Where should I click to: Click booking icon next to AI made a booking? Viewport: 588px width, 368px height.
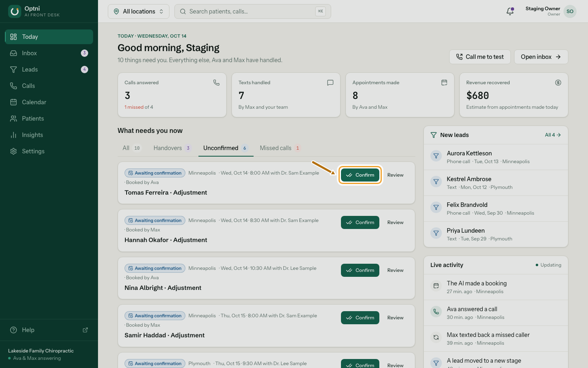pyautogui.click(x=436, y=286)
